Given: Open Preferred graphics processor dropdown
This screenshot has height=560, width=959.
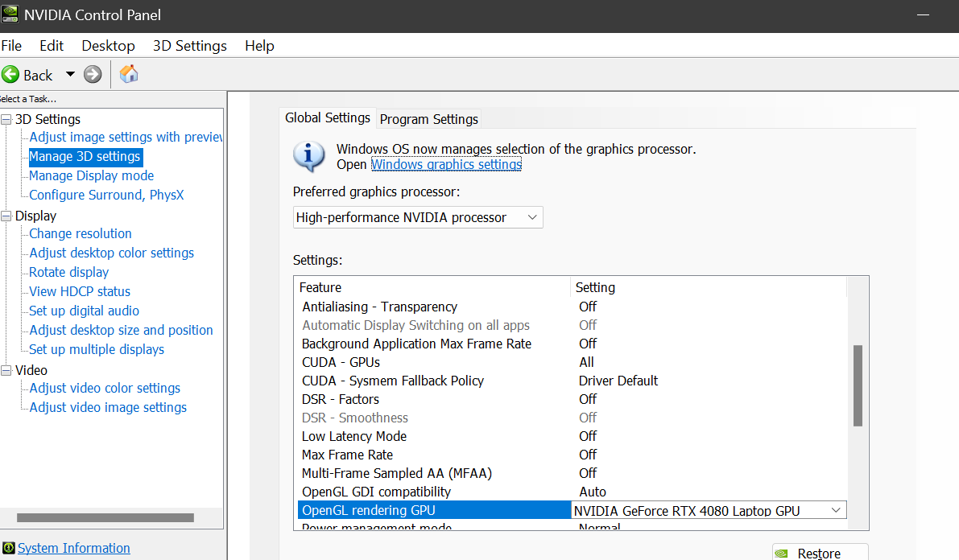Looking at the screenshot, I should (418, 217).
